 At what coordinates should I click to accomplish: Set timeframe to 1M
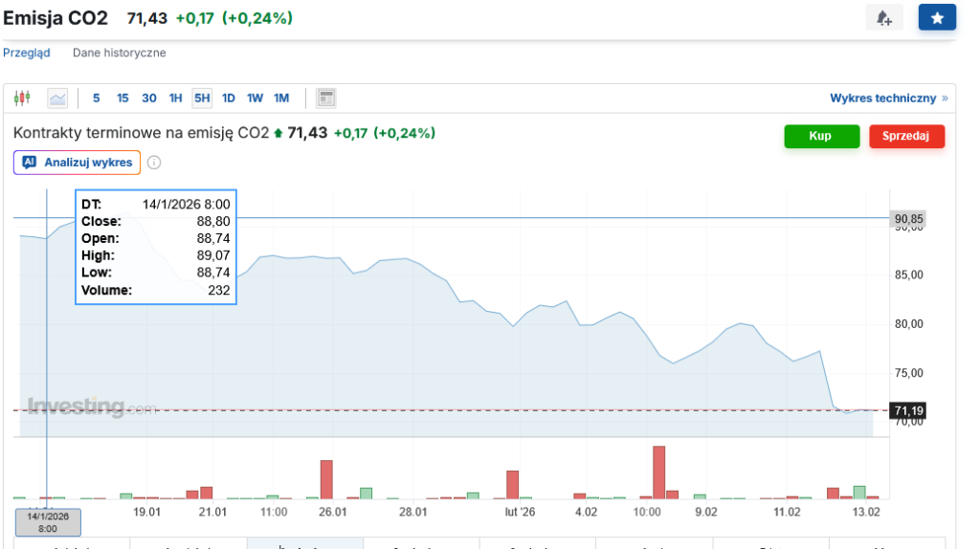[x=281, y=98]
